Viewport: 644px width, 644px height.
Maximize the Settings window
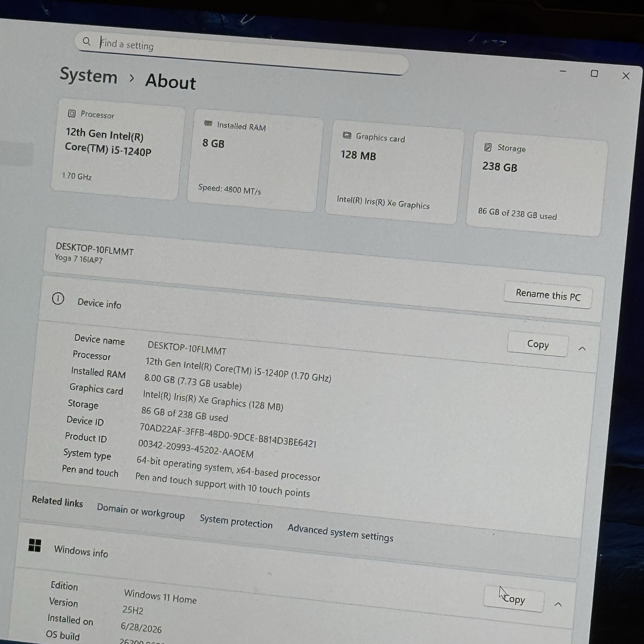pos(594,73)
